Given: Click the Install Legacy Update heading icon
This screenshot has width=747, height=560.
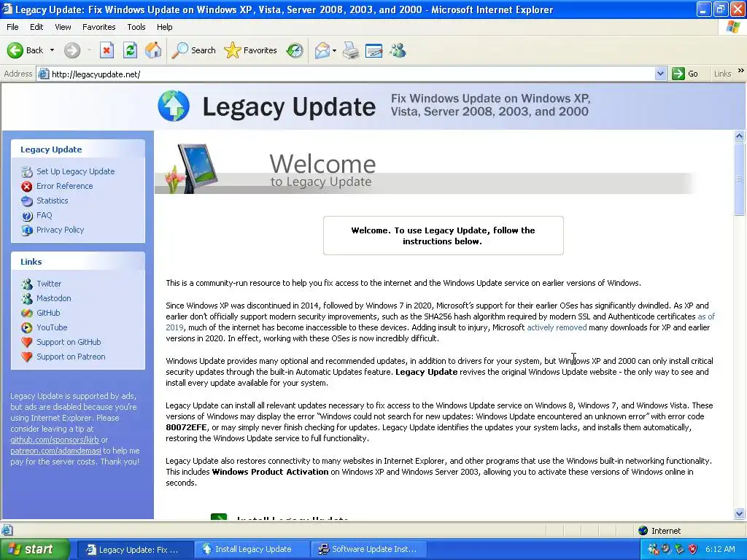Looking at the screenshot, I should point(219,516).
